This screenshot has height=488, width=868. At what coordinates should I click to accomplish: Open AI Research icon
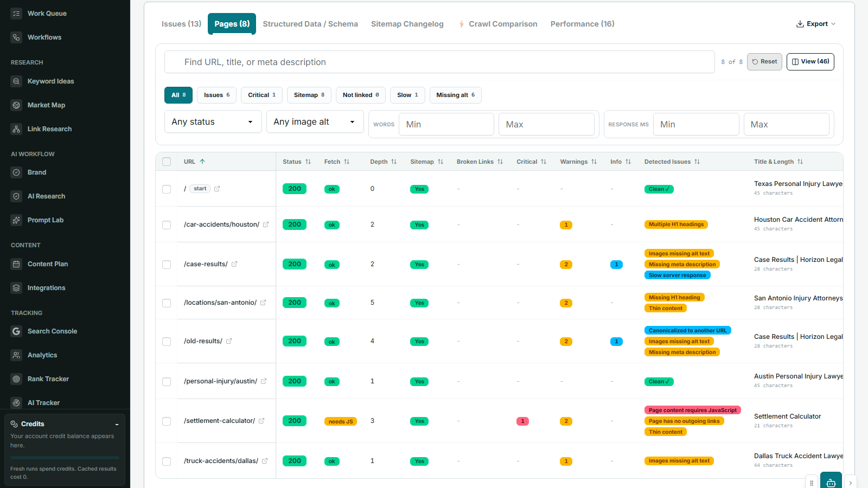click(16, 196)
